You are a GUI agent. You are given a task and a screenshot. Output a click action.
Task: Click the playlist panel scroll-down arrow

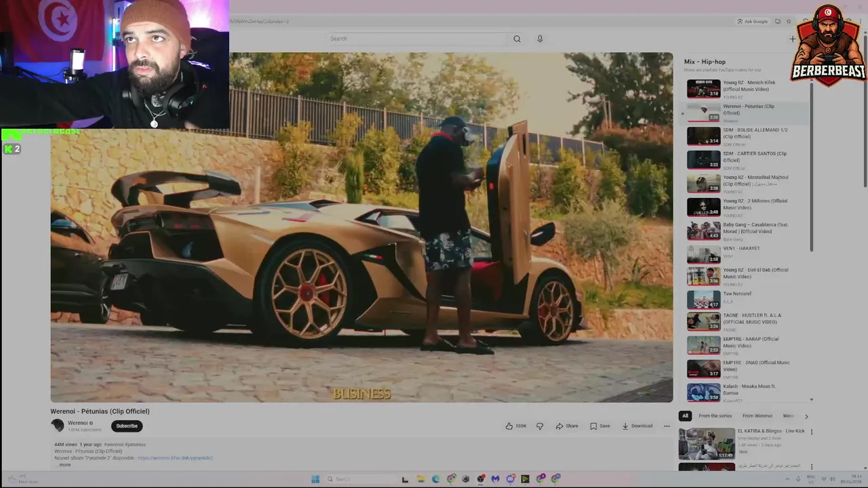(x=811, y=400)
